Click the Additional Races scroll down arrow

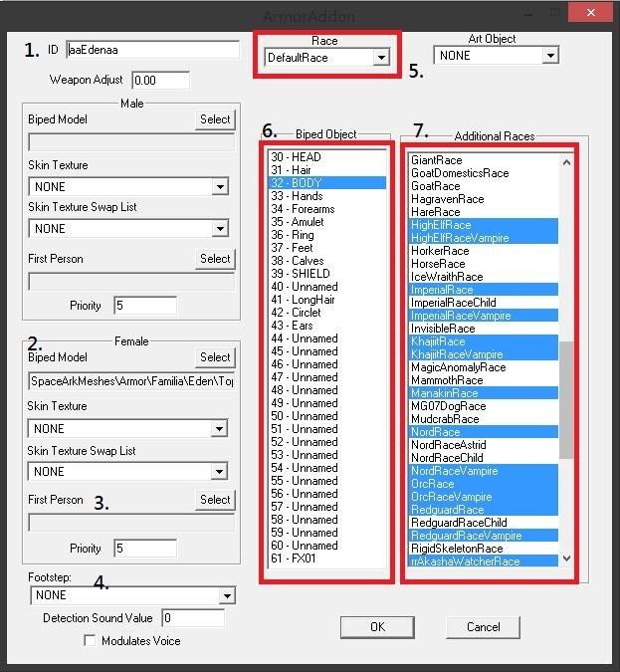pyautogui.click(x=566, y=558)
